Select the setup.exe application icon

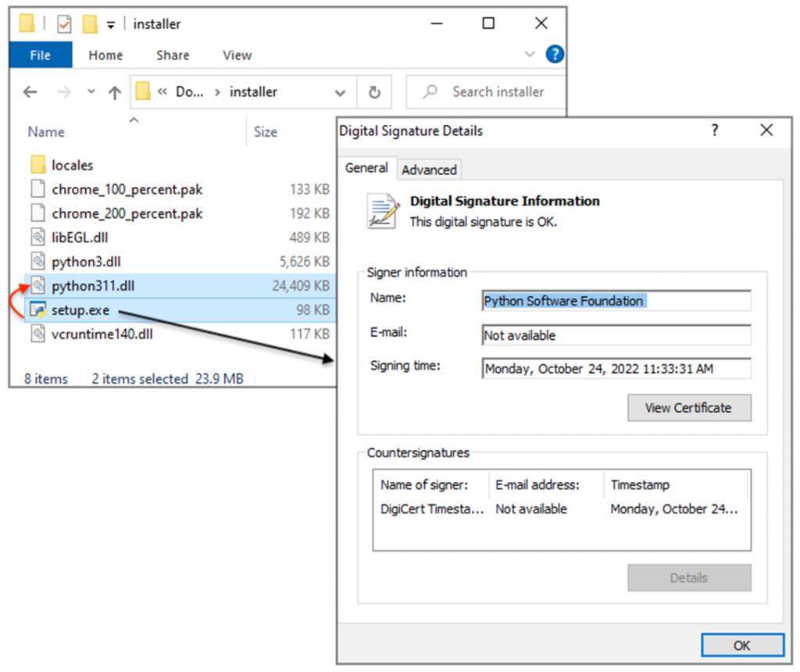click(37, 309)
